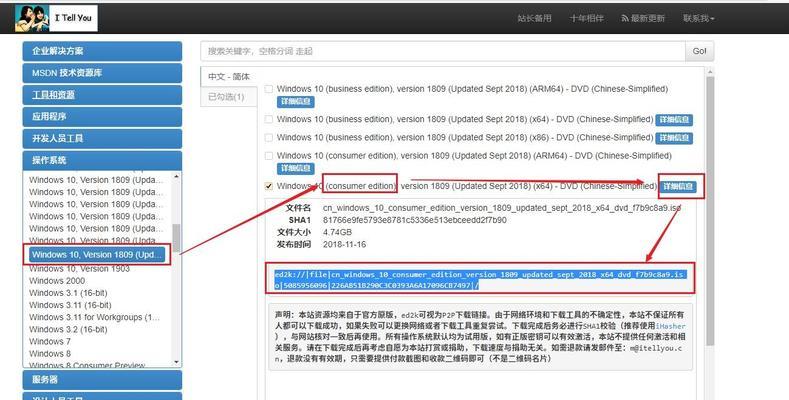Click OS list scrollbar down arrow
789x400 pixels.
[x=176, y=362]
